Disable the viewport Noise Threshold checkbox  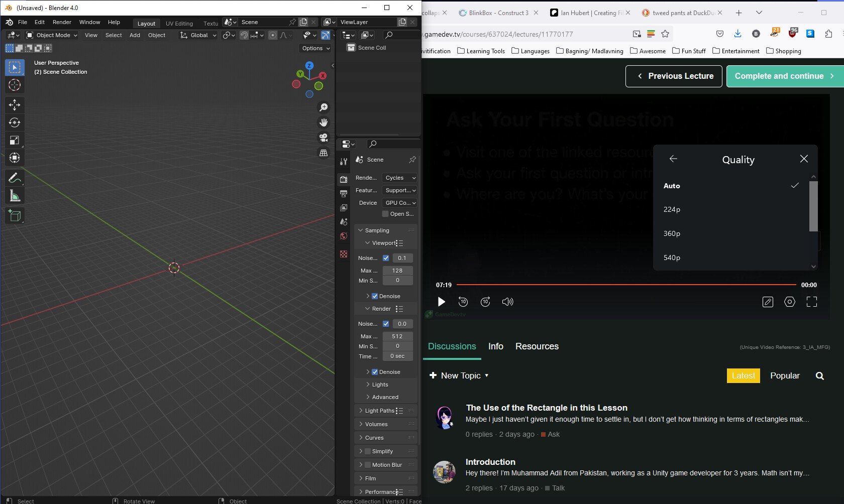tap(386, 258)
